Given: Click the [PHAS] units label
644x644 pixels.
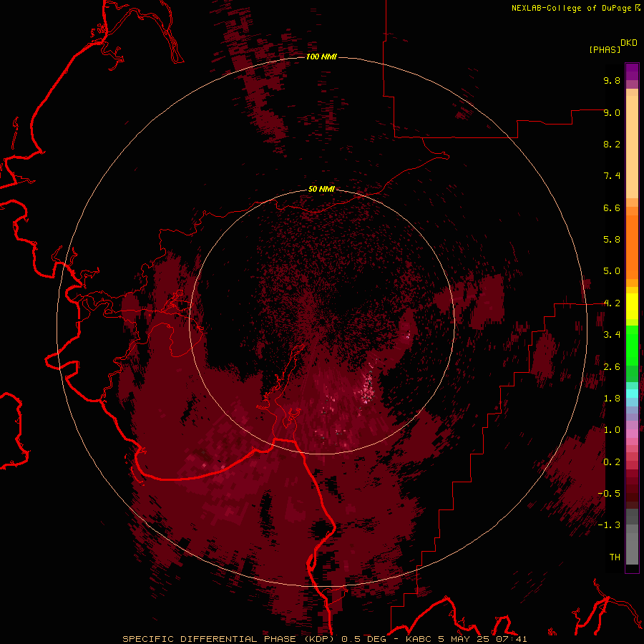Looking at the screenshot, I should (x=605, y=50).
